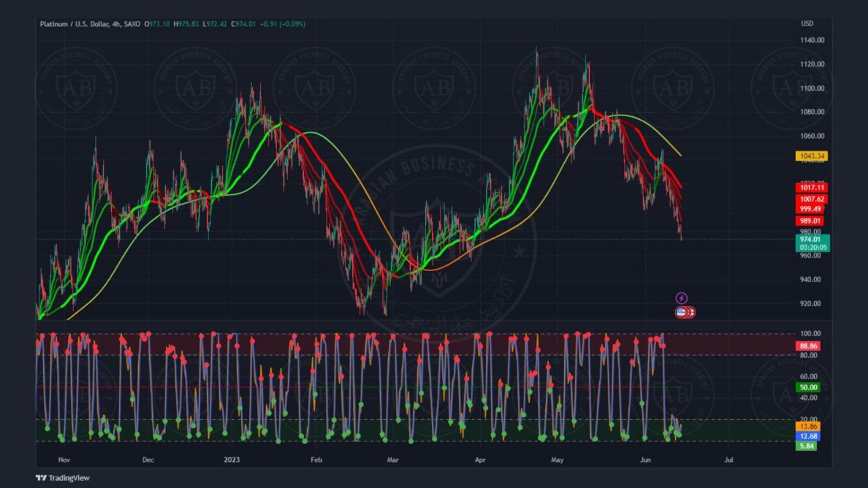The height and width of the screenshot is (488, 868).
Task: Click the blue 12.68 oscillator value label
Action: 808,437
